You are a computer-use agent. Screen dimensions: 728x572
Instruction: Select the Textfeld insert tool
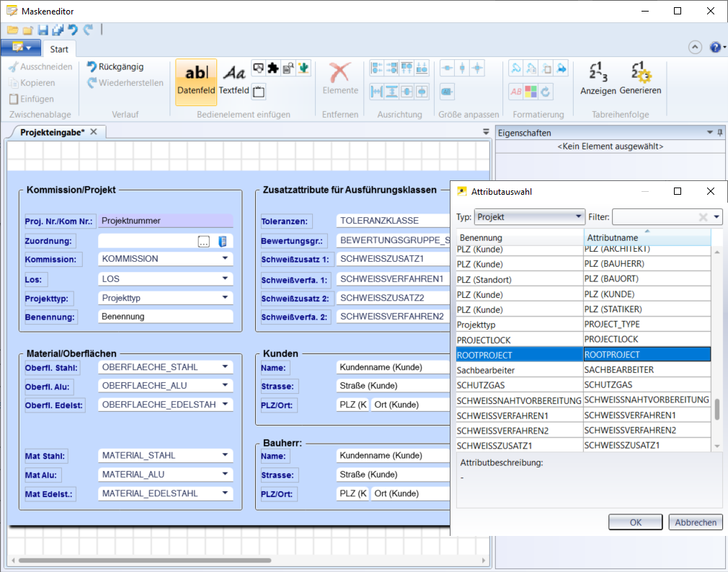coord(234,81)
